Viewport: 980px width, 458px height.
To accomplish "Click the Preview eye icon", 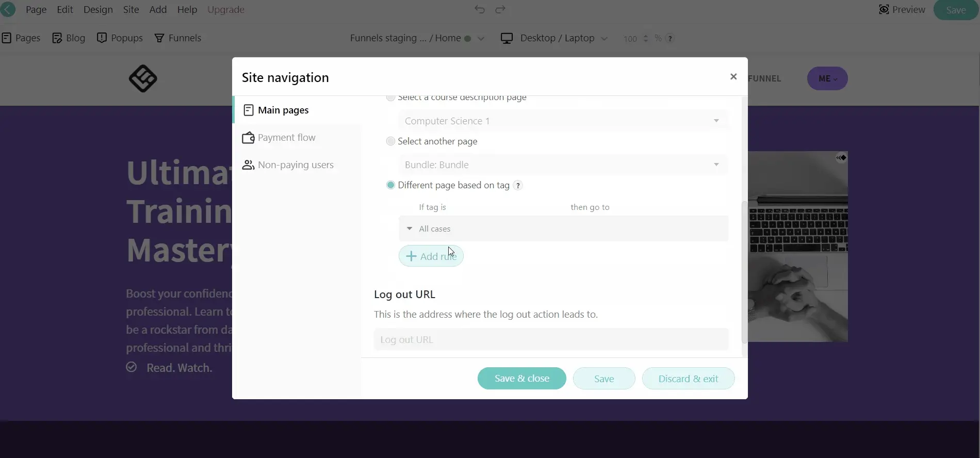I will (x=884, y=9).
